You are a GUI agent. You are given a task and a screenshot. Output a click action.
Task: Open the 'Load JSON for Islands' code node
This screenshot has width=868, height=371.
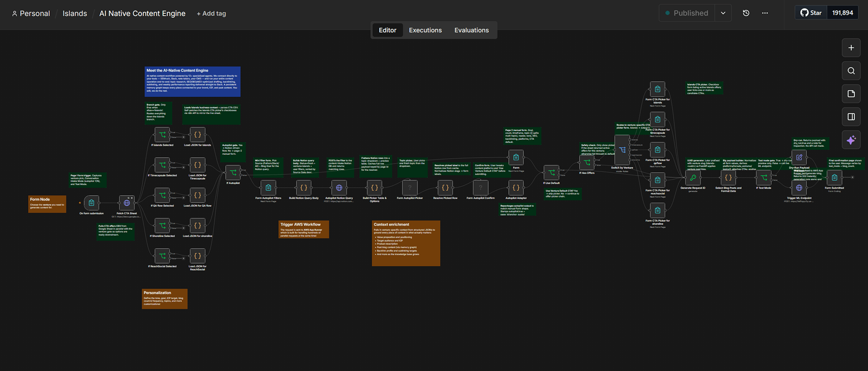[x=198, y=135]
